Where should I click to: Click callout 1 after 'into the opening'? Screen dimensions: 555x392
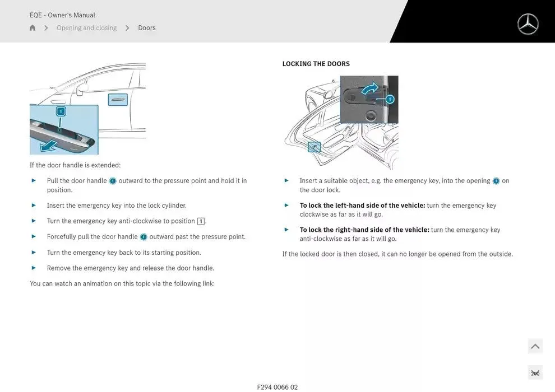pyautogui.click(x=496, y=181)
